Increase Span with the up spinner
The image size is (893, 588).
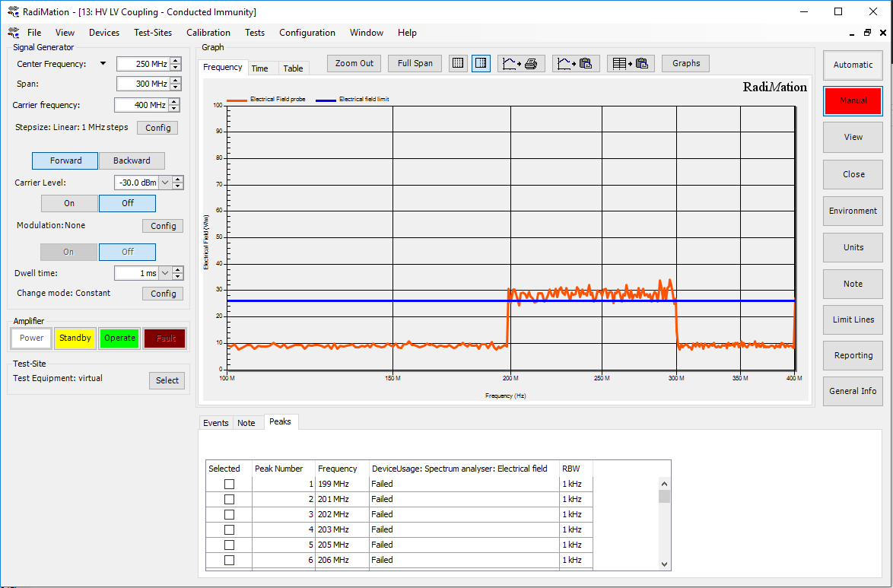176,81
